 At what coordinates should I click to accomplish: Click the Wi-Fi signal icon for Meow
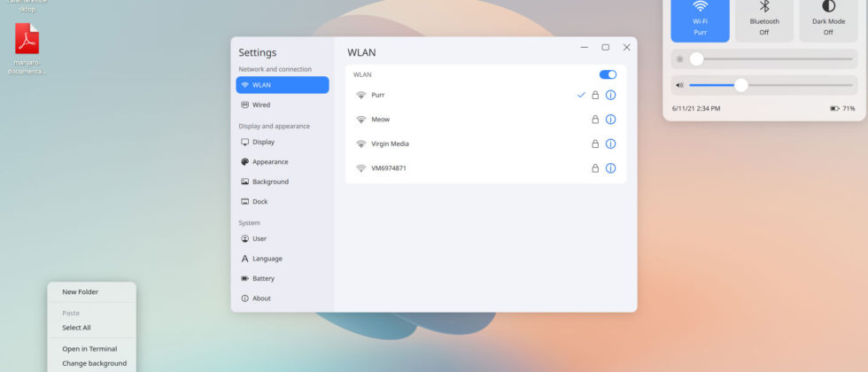pos(361,120)
